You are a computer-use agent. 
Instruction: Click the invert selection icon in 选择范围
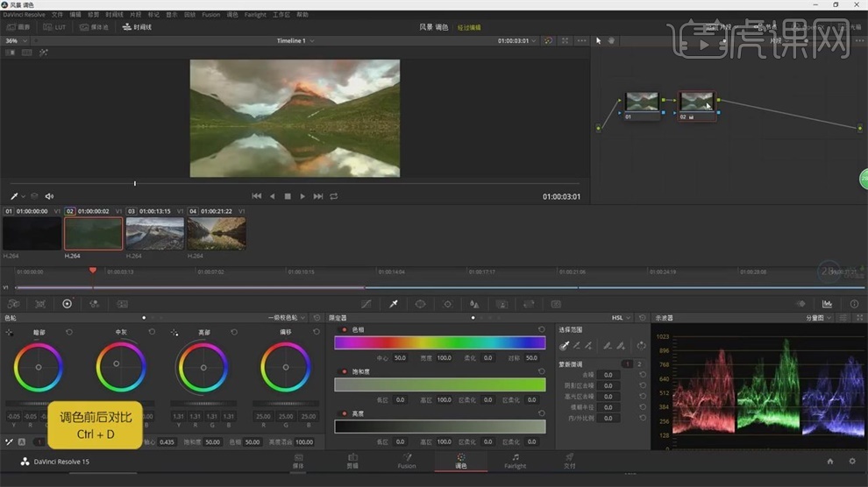pos(641,346)
